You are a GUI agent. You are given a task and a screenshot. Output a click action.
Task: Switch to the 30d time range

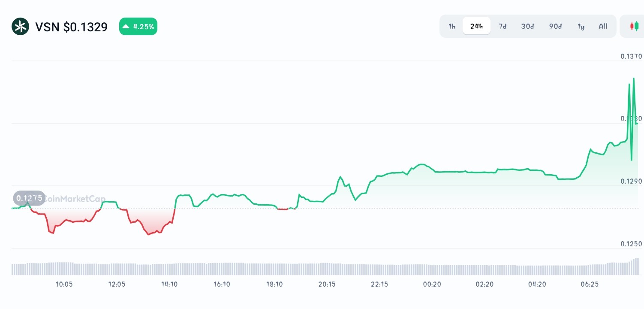527,26
